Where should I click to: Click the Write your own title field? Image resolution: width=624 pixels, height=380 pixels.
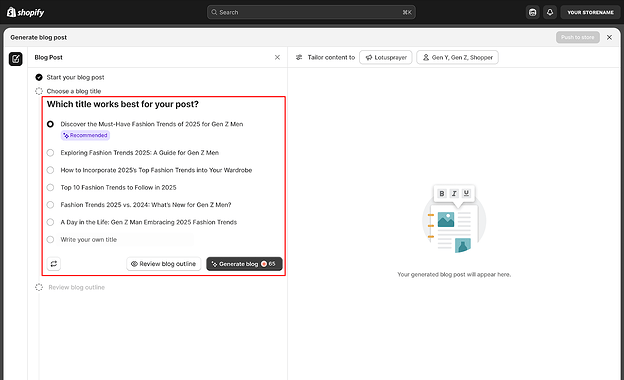pos(126,240)
